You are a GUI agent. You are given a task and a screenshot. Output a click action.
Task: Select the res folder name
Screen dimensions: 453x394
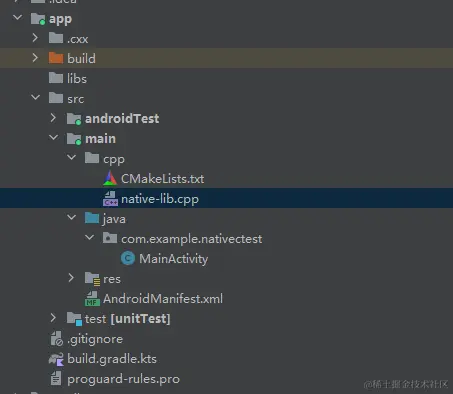tap(112, 279)
